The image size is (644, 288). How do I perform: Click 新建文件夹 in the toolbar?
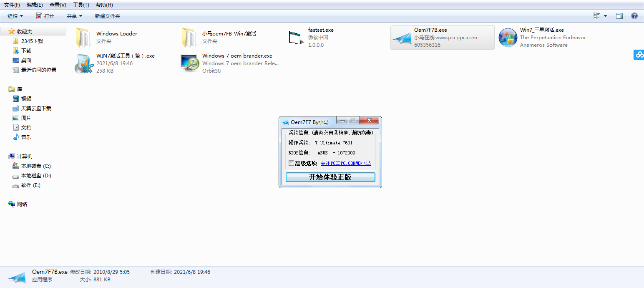click(108, 16)
